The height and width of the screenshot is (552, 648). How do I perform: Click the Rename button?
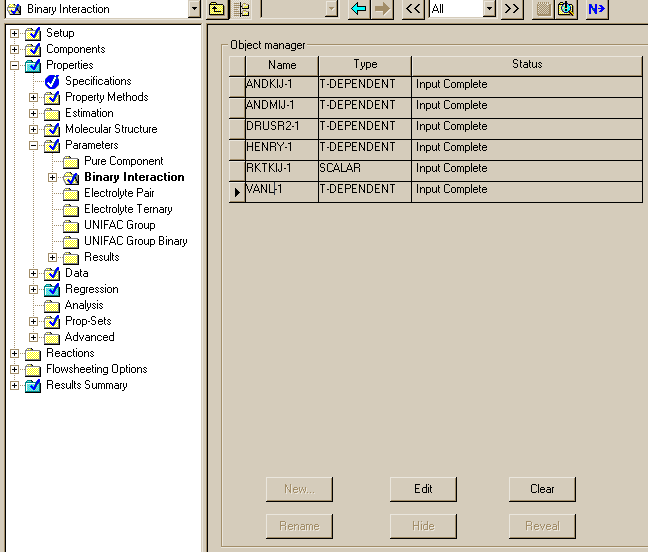tap(299, 526)
